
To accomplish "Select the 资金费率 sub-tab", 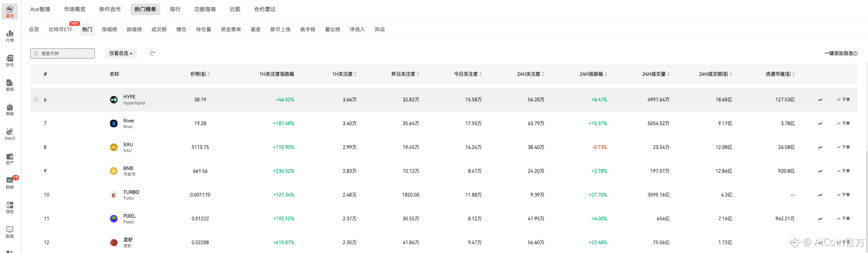I will 231,30.
